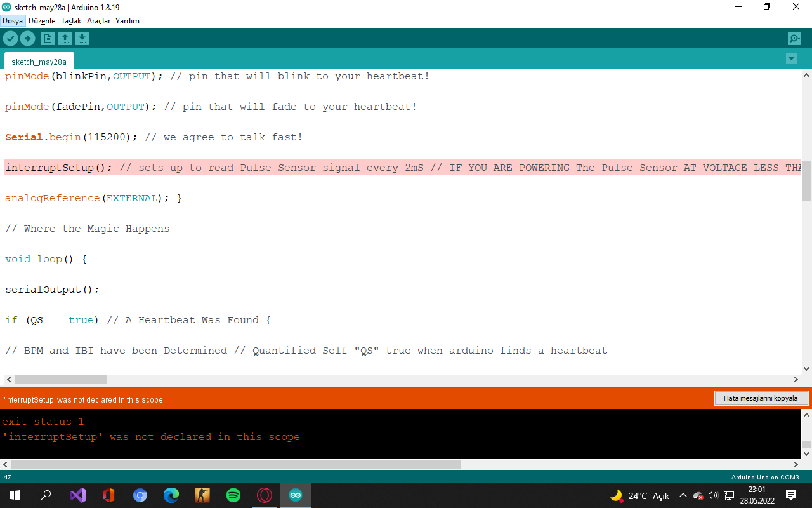
Task: Open the tab list dropdown arrow
Action: (x=791, y=58)
